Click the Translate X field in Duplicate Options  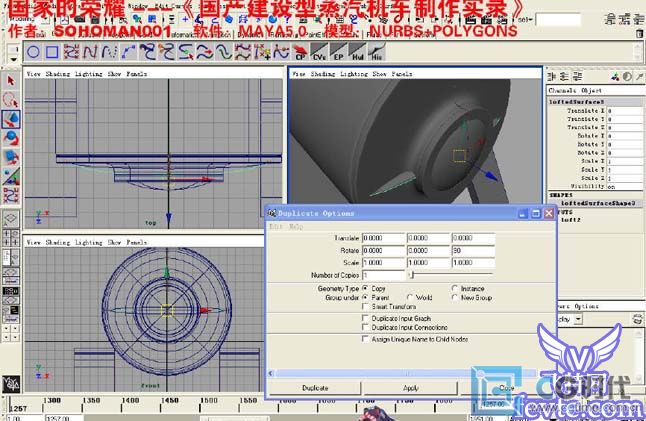click(384, 238)
